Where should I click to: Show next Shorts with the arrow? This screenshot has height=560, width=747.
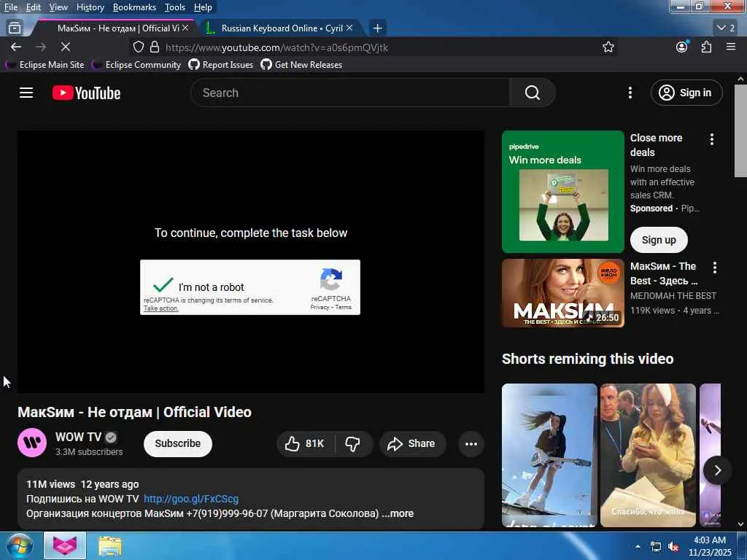tap(717, 470)
